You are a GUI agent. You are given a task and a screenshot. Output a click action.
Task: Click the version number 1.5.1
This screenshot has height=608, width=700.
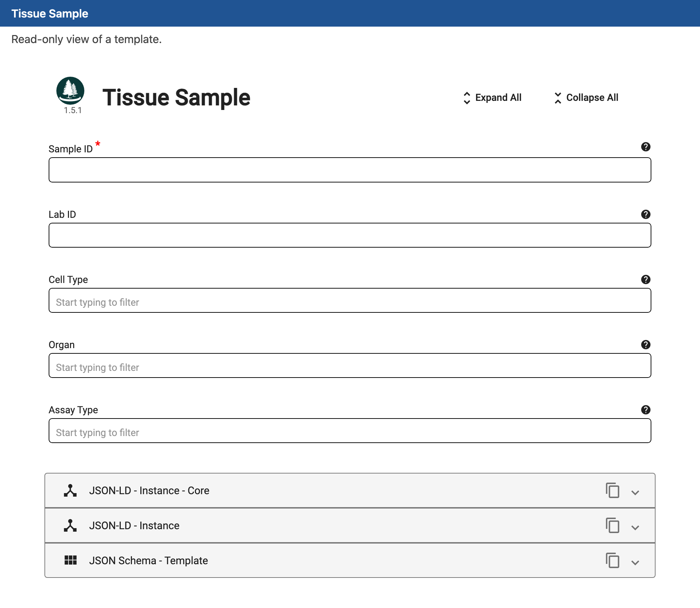[73, 110]
